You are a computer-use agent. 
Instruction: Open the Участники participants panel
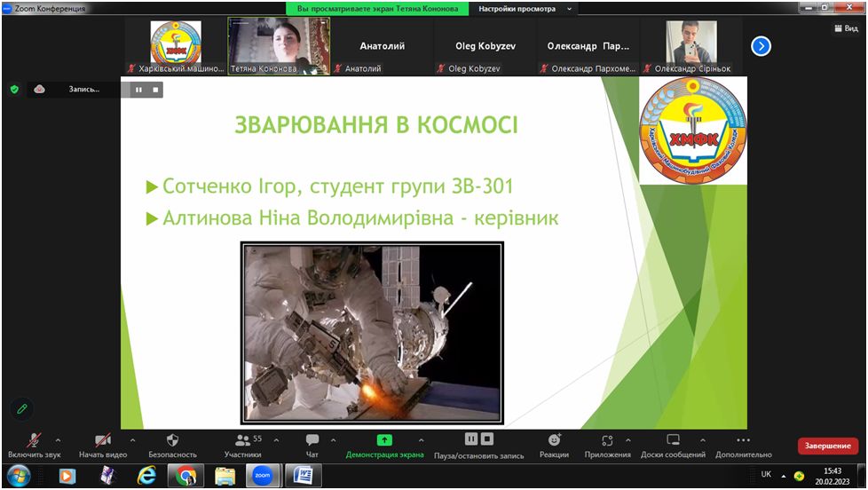tap(243, 446)
